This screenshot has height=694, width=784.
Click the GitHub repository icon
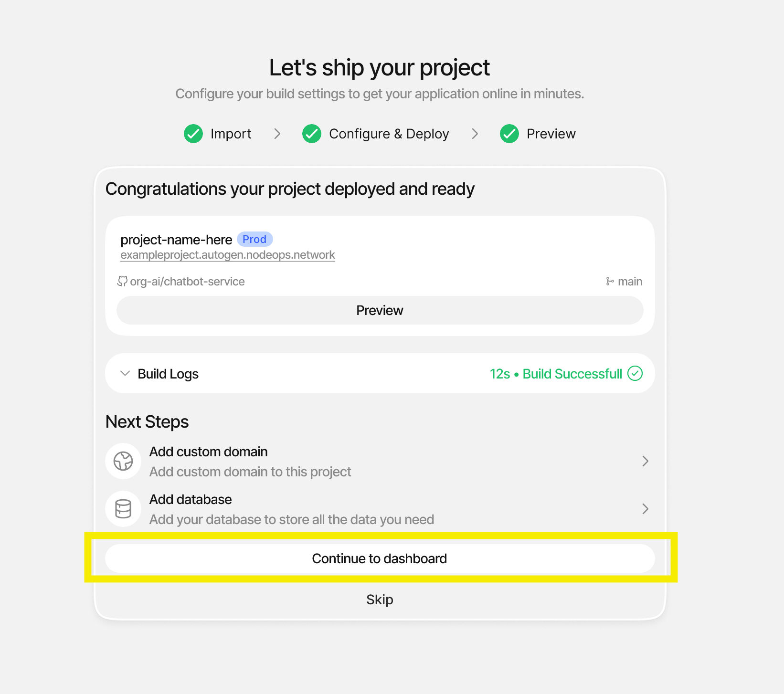[x=122, y=281]
